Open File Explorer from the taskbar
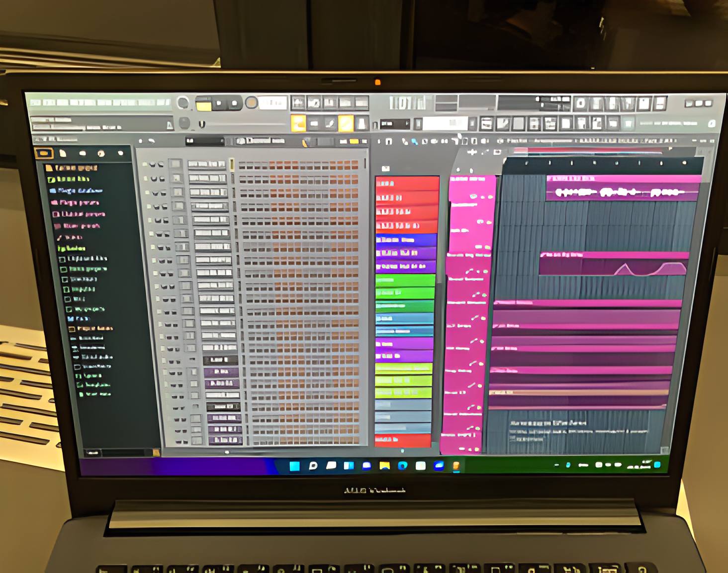This screenshot has height=573, width=728. point(384,466)
